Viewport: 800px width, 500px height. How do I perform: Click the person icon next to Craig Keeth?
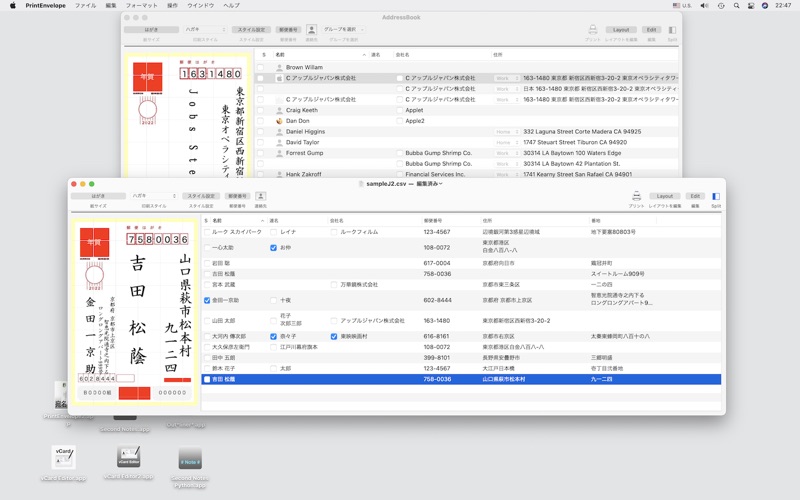(x=279, y=110)
